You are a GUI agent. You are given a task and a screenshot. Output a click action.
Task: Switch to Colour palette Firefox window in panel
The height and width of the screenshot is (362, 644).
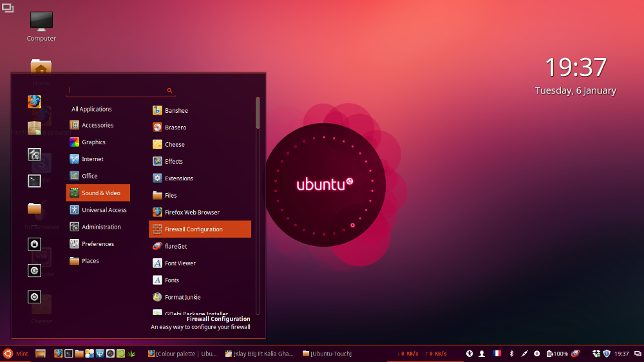point(182,354)
